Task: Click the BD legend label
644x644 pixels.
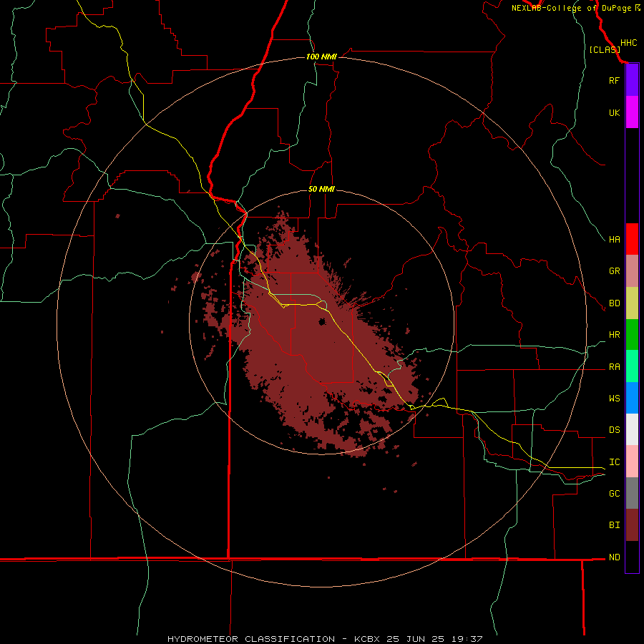Action: (614, 303)
